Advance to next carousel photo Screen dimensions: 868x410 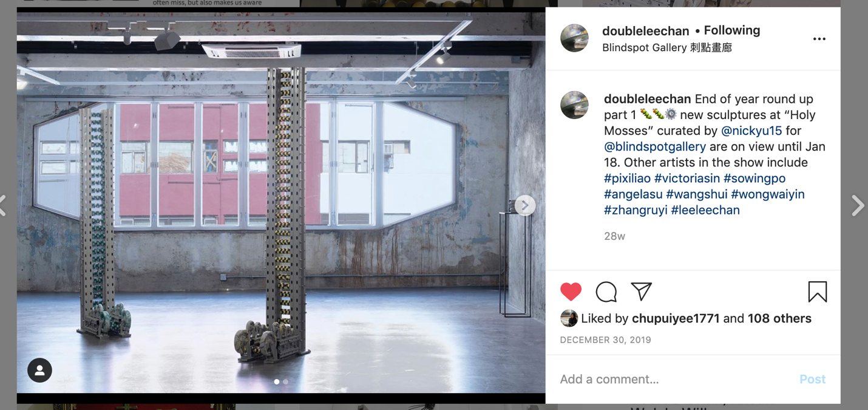[525, 205]
